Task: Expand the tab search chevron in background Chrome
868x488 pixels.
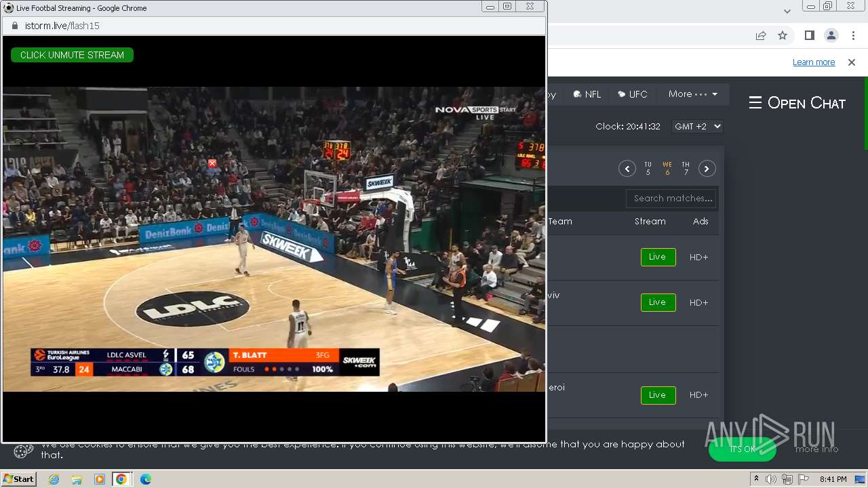Action: tap(787, 11)
